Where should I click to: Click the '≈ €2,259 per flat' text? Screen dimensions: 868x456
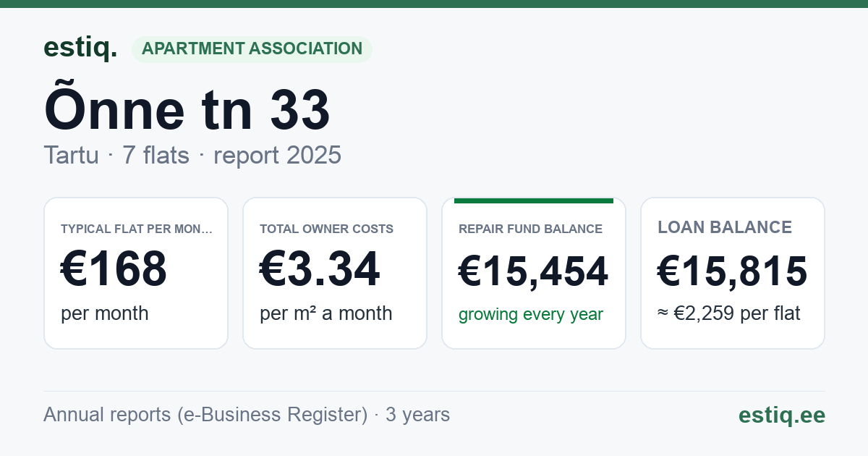pyautogui.click(x=729, y=314)
